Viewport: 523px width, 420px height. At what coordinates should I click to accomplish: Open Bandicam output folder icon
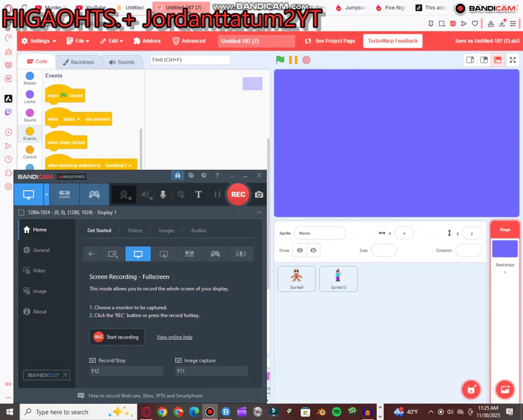[191, 175]
